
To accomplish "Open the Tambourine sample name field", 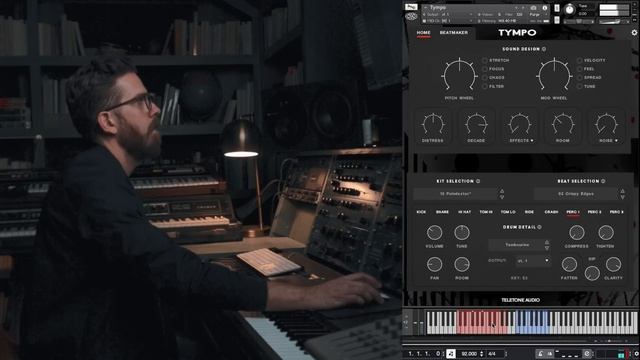I will point(517,245).
